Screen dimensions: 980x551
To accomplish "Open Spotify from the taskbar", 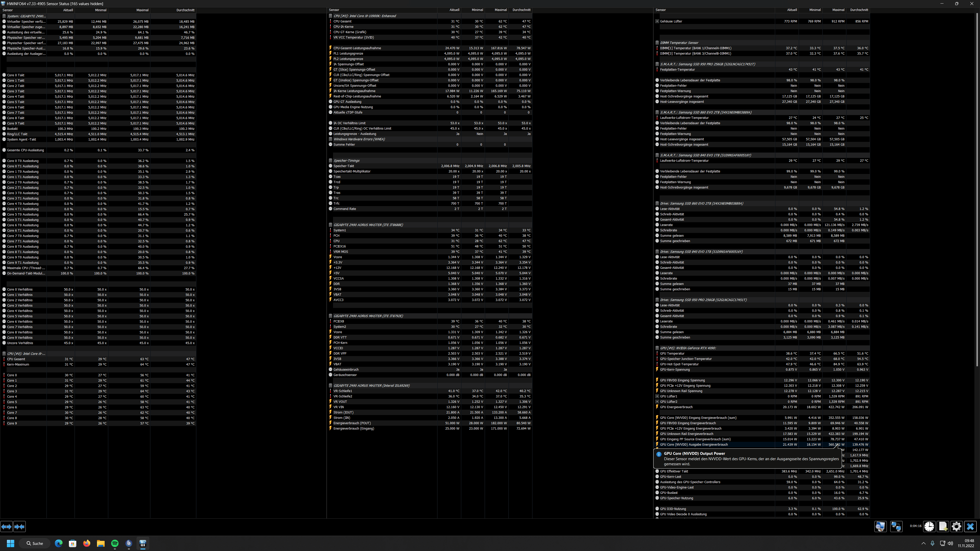I will [115, 543].
